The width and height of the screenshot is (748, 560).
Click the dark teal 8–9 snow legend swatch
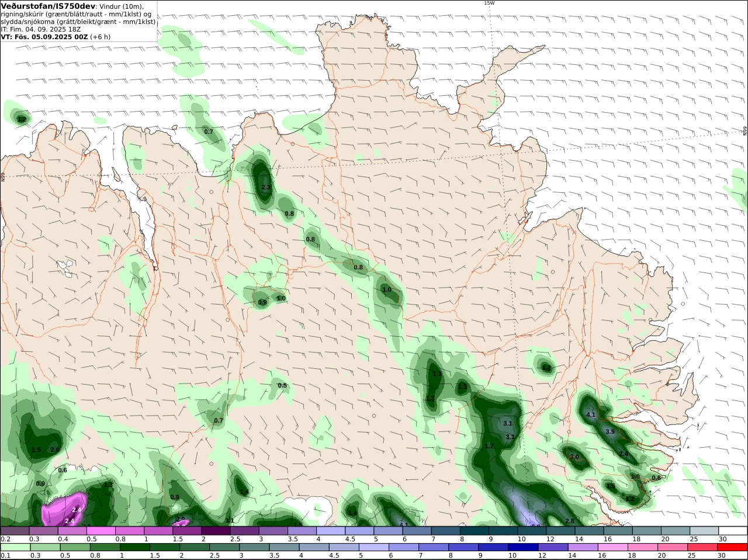tap(475, 531)
